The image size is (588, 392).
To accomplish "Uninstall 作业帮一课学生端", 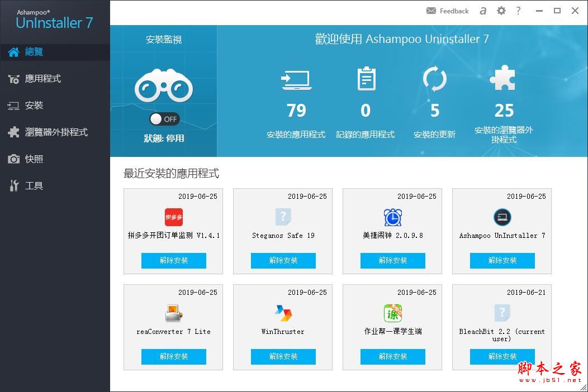I will pyautogui.click(x=392, y=356).
